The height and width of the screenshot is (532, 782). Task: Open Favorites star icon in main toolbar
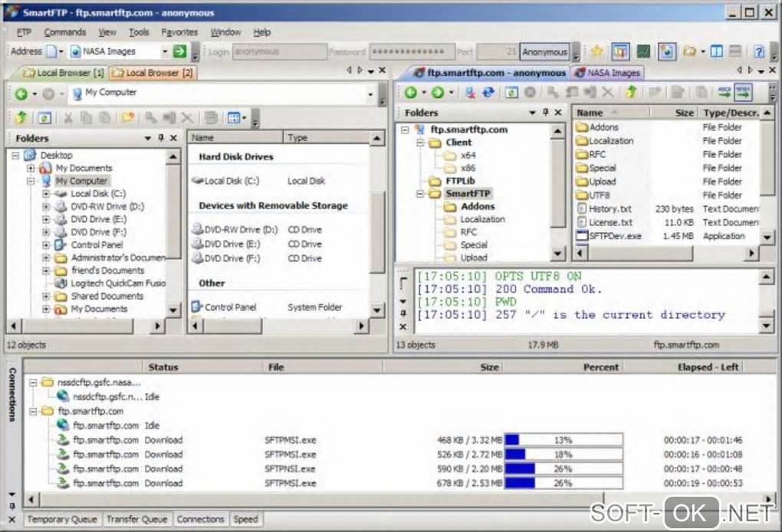[x=596, y=51]
